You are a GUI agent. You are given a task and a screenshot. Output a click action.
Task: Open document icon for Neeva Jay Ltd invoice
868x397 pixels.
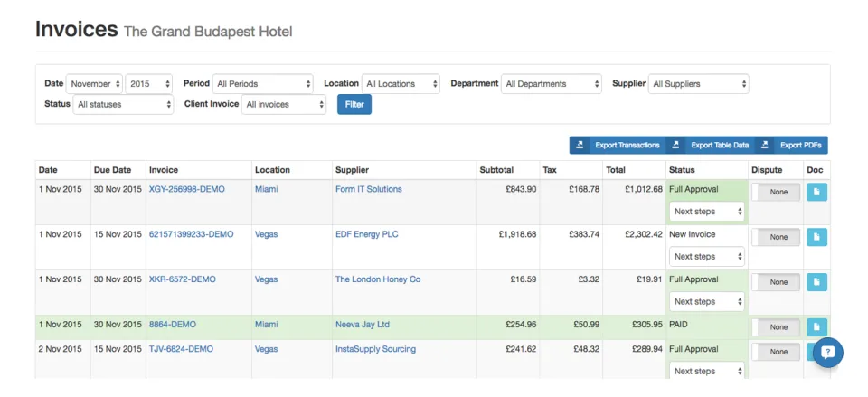point(816,327)
